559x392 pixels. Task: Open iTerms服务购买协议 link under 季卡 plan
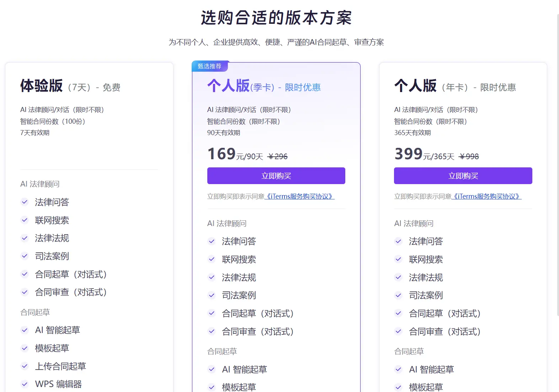[x=299, y=197]
